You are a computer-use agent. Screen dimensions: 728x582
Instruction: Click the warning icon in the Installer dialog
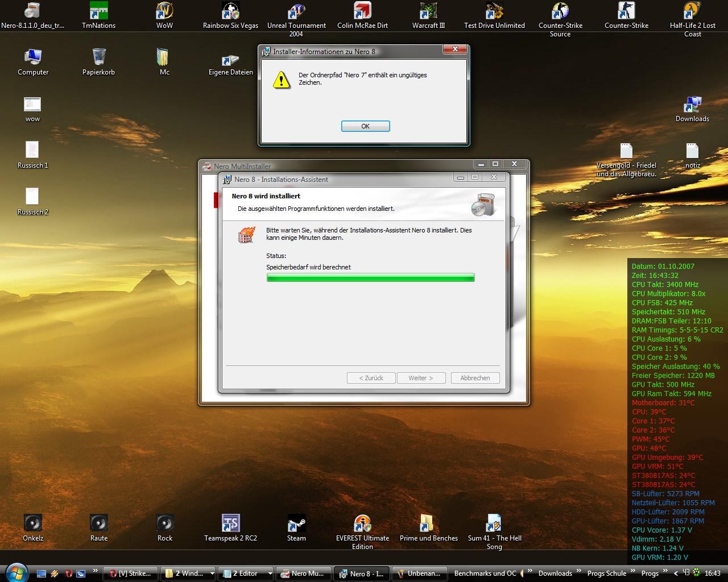click(x=281, y=80)
